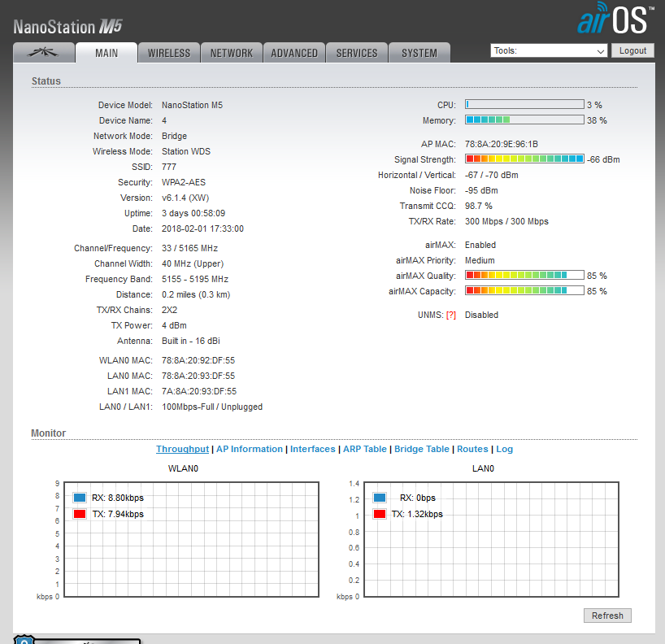This screenshot has height=644, width=665.
Task: Click the Distance 0.2 miles (0.3 km) value
Action: [x=196, y=295]
